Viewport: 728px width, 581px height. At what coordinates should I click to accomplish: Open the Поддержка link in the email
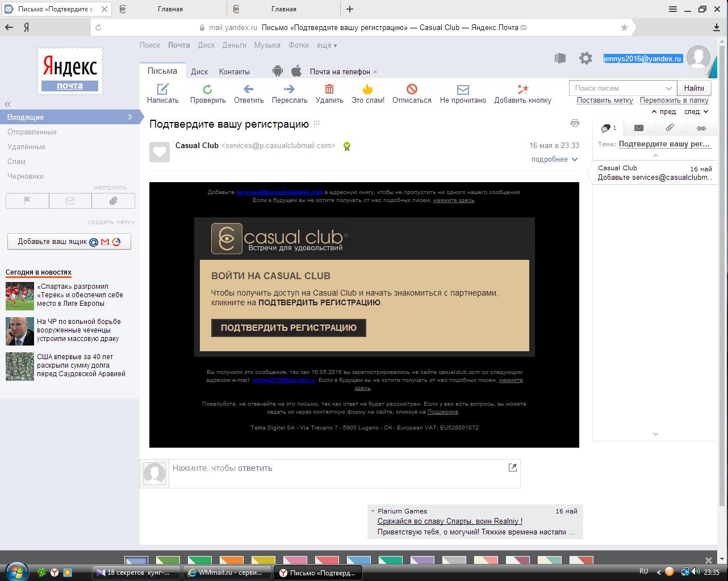(x=442, y=412)
